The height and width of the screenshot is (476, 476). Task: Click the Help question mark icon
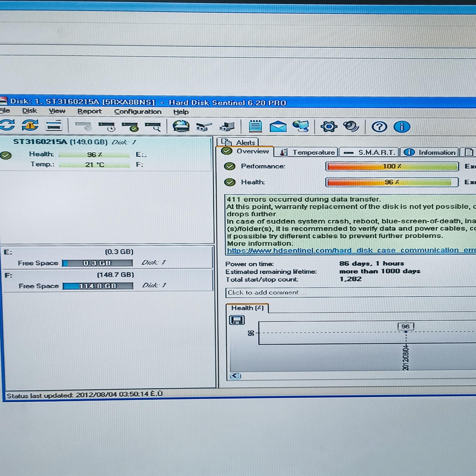[379, 127]
